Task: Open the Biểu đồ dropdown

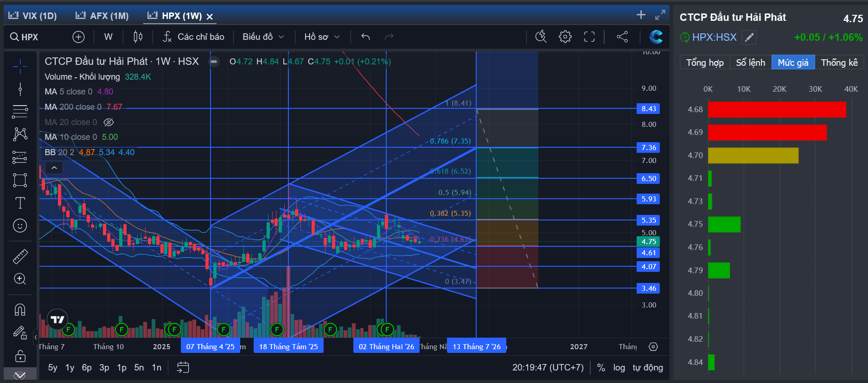Action: pyautogui.click(x=263, y=37)
